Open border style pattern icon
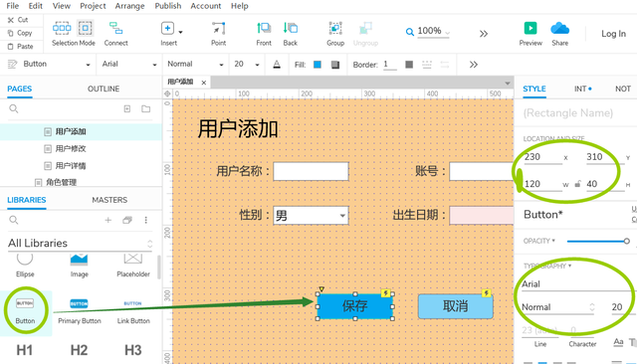 click(427, 65)
